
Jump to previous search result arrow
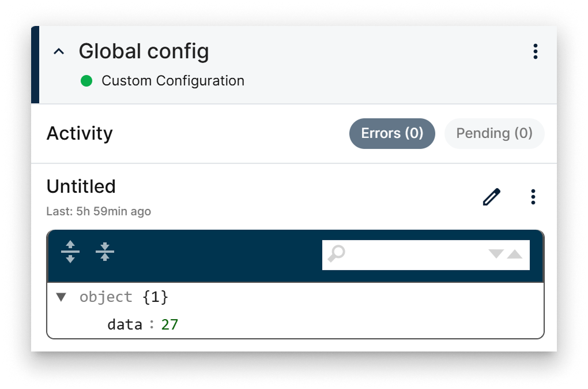[x=515, y=254]
